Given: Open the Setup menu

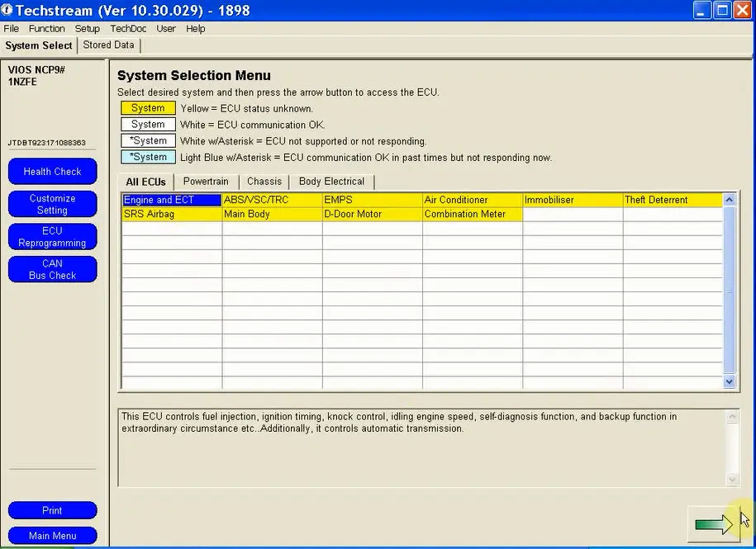Looking at the screenshot, I should 87,28.
